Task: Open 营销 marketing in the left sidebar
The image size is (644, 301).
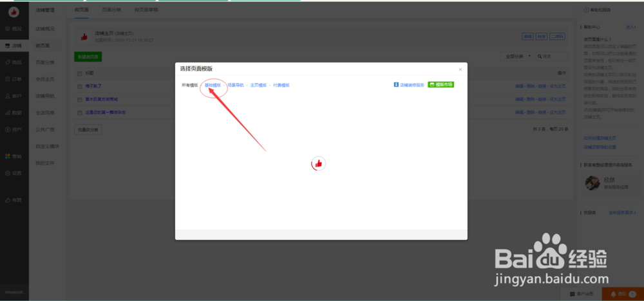Action: point(14,156)
